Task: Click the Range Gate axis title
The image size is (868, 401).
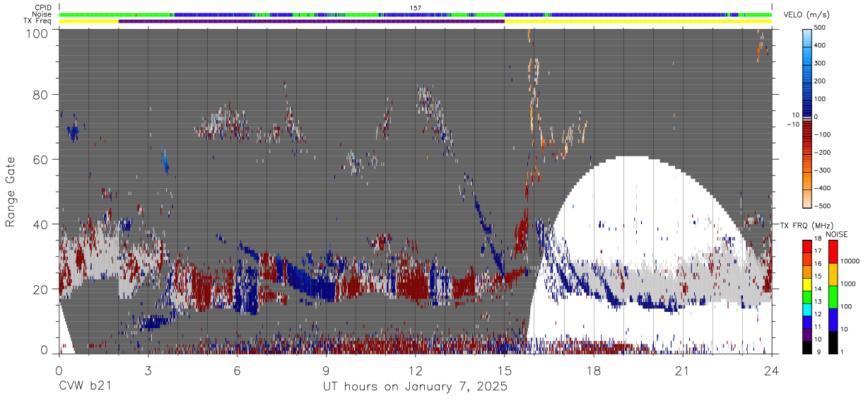Action: (11, 193)
